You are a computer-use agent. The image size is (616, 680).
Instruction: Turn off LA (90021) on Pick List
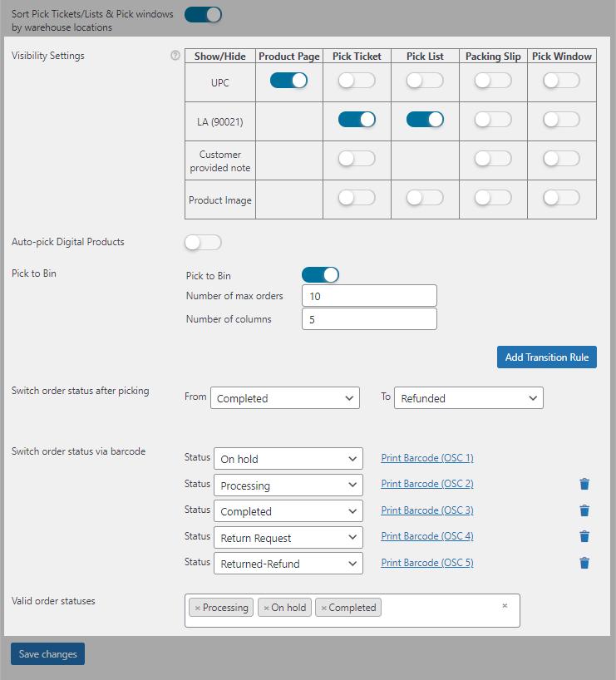(x=425, y=120)
